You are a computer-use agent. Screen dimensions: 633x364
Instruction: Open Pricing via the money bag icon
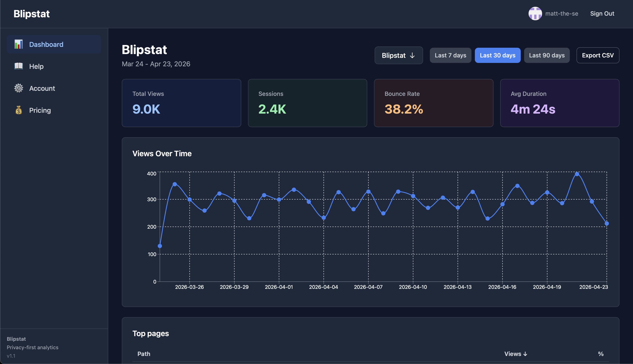tap(18, 110)
